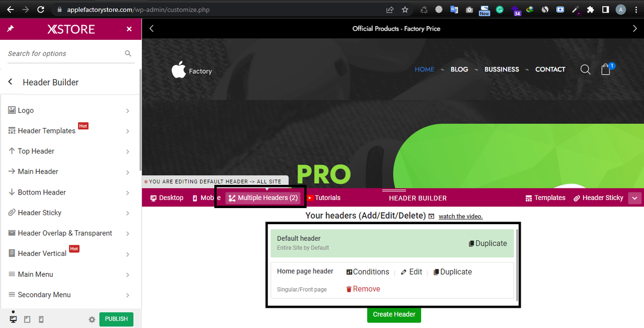Click the search magnifier in options field
Viewport: 644px width, 328px height.
tap(128, 53)
